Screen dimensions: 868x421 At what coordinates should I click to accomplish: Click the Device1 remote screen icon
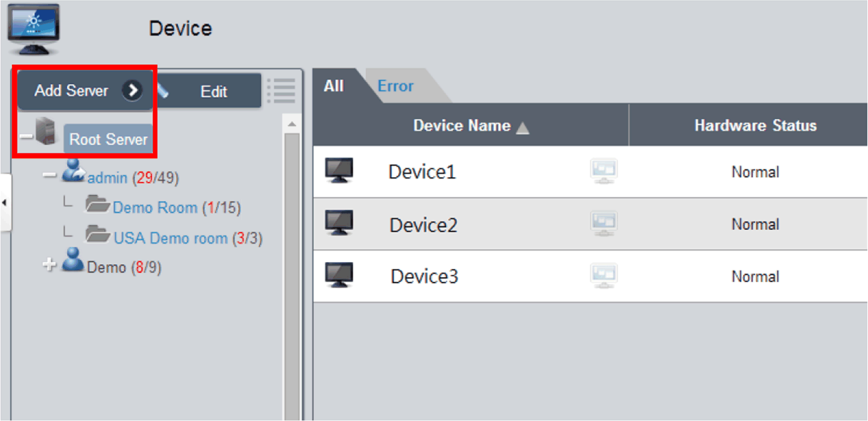tap(604, 171)
